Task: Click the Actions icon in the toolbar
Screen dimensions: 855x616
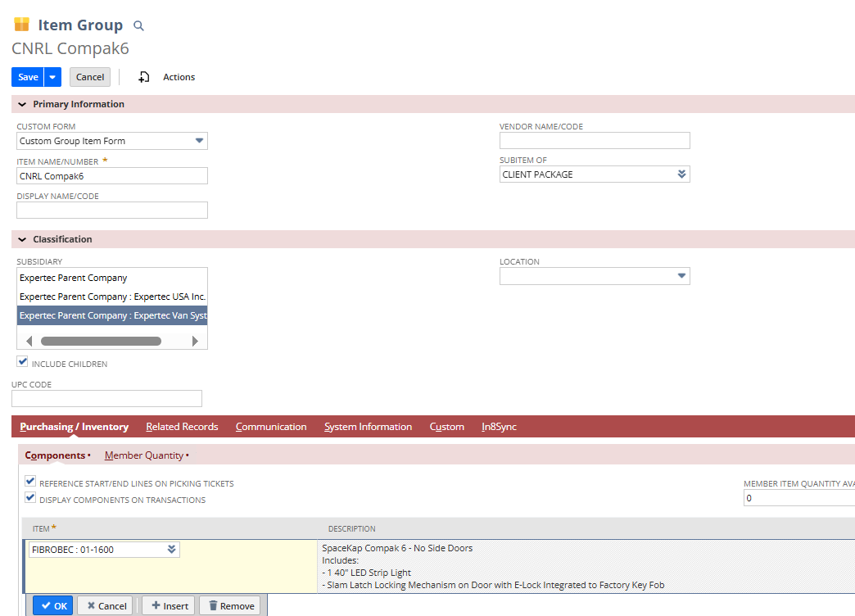Action: [x=144, y=77]
